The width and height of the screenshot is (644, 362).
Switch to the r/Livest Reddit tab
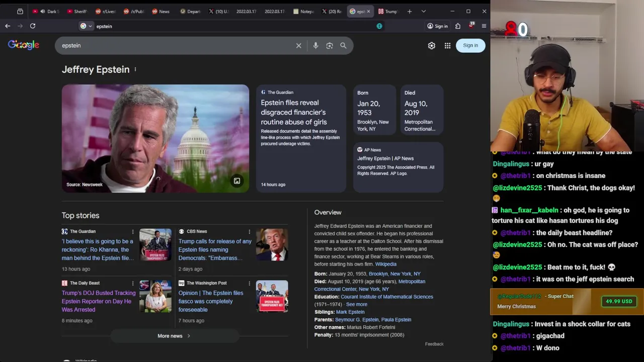[105, 11]
